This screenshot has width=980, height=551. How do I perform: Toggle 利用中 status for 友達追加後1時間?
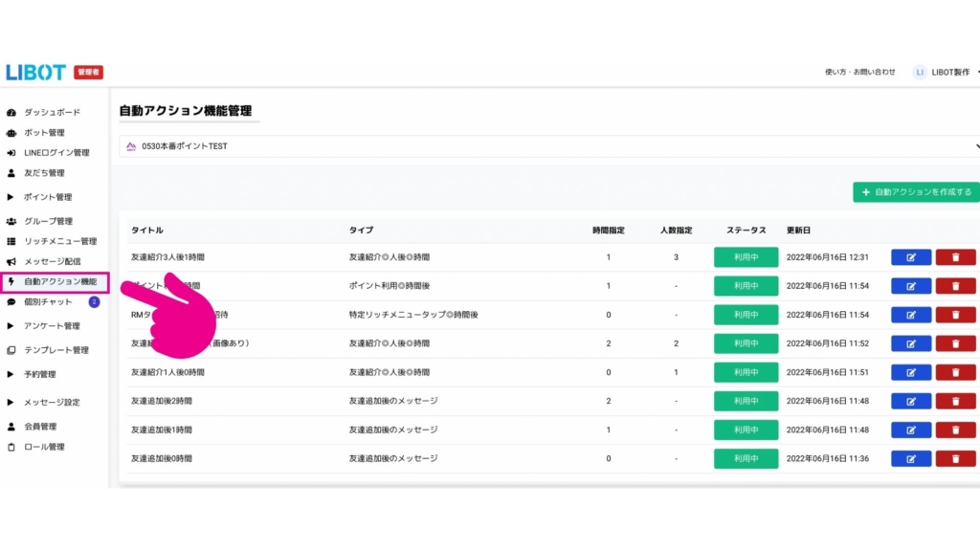point(746,430)
